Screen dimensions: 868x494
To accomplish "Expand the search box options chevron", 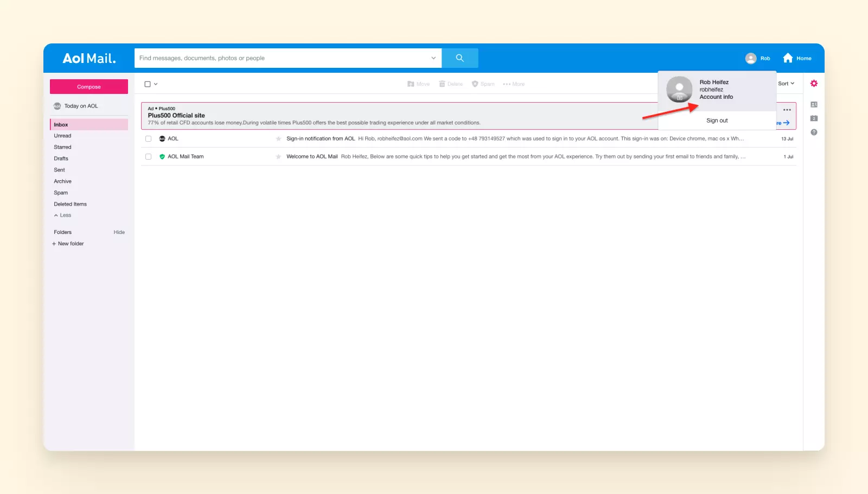I will (433, 58).
